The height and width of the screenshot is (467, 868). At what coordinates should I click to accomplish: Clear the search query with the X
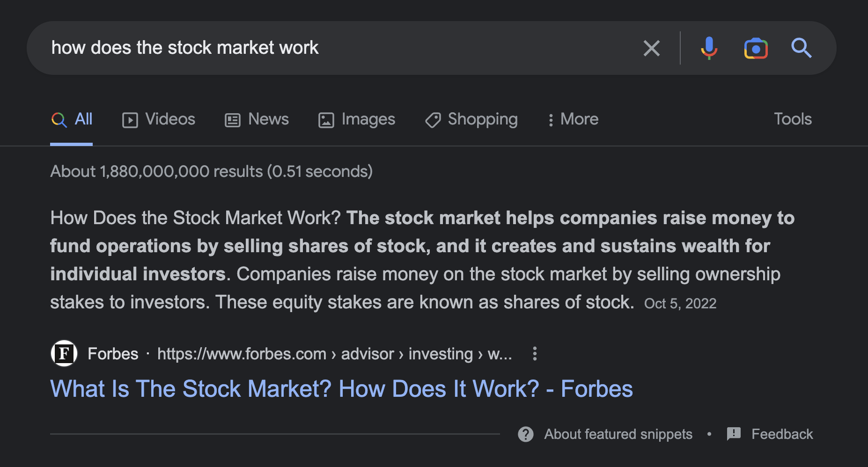[651, 48]
